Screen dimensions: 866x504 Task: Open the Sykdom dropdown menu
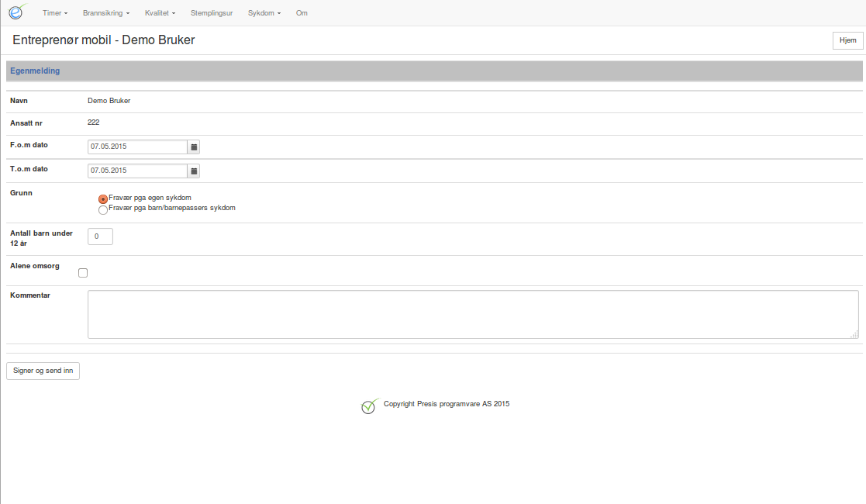(x=264, y=12)
